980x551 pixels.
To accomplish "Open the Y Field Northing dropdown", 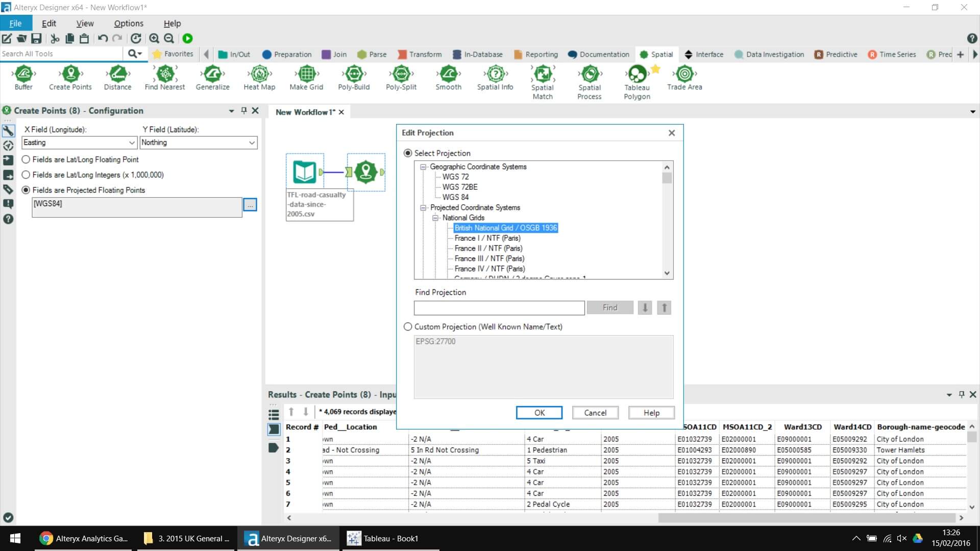I will pyautogui.click(x=252, y=143).
